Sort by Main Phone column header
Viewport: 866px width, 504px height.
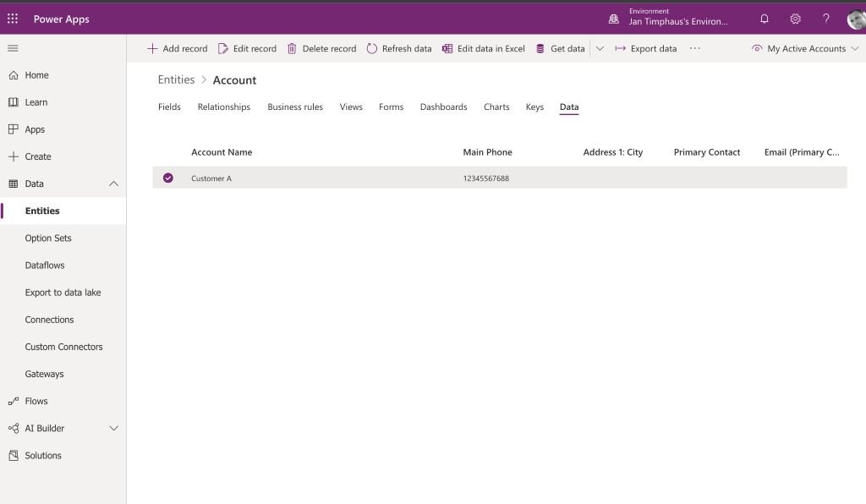487,152
